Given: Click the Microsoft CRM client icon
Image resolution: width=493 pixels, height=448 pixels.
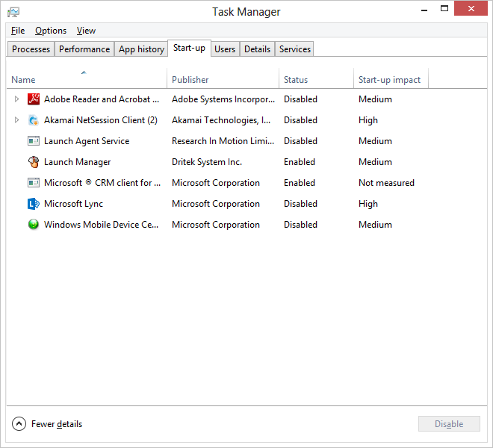Looking at the screenshot, I should coord(34,183).
